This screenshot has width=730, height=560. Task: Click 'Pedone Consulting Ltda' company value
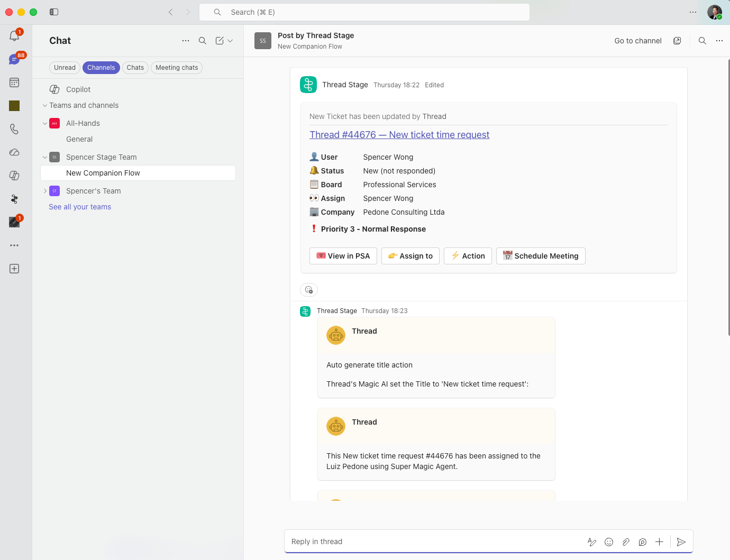pos(404,212)
